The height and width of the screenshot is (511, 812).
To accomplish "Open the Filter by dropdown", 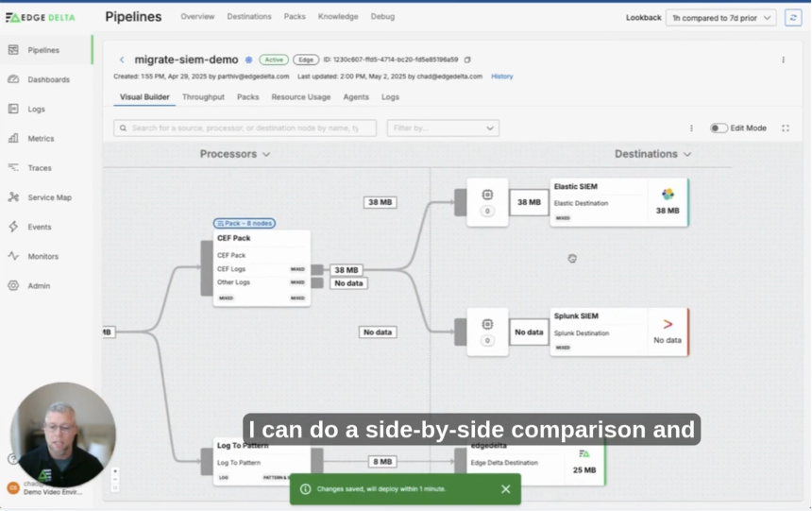I will [443, 128].
